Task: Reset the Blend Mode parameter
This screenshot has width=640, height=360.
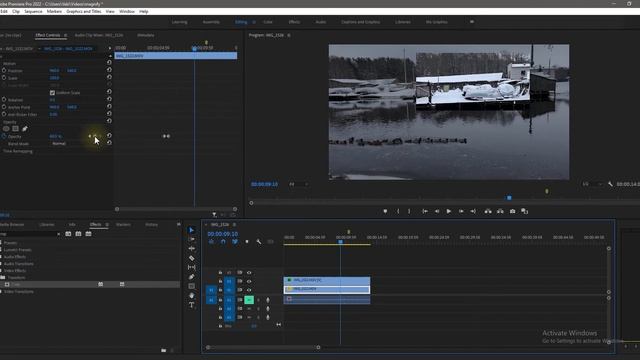Action: [109, 143]
